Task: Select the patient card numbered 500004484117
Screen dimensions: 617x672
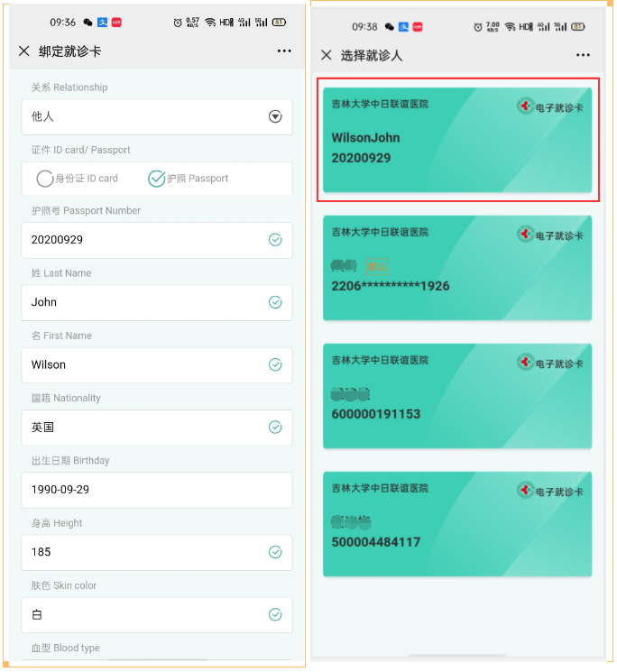Action: coord(456,524)
